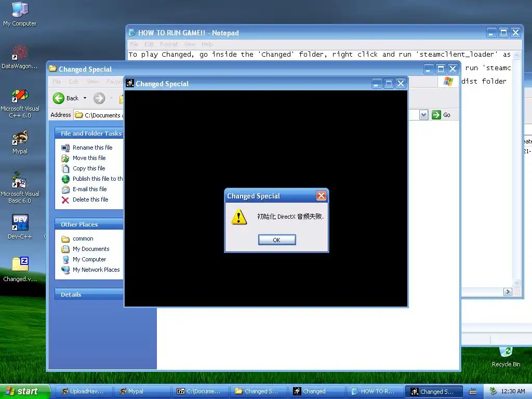
Task: Open Format menu in Notepad
Action: (169, 44)
